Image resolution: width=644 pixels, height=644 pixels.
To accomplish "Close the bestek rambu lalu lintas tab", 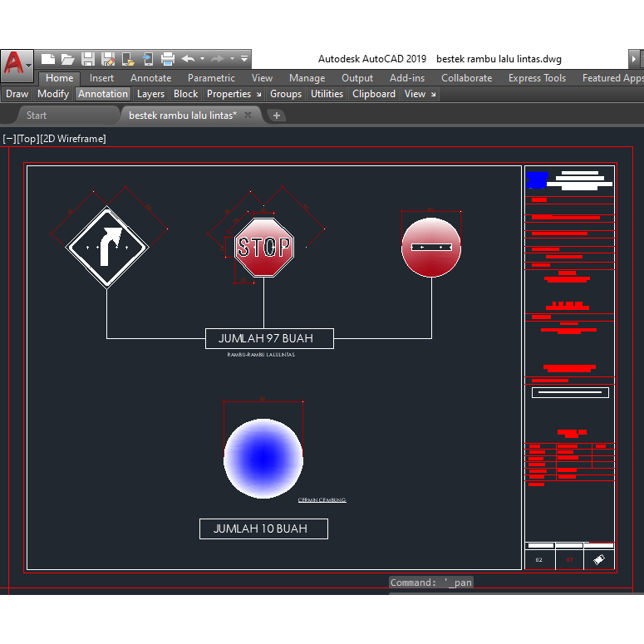I will click(x=248, y=115).
